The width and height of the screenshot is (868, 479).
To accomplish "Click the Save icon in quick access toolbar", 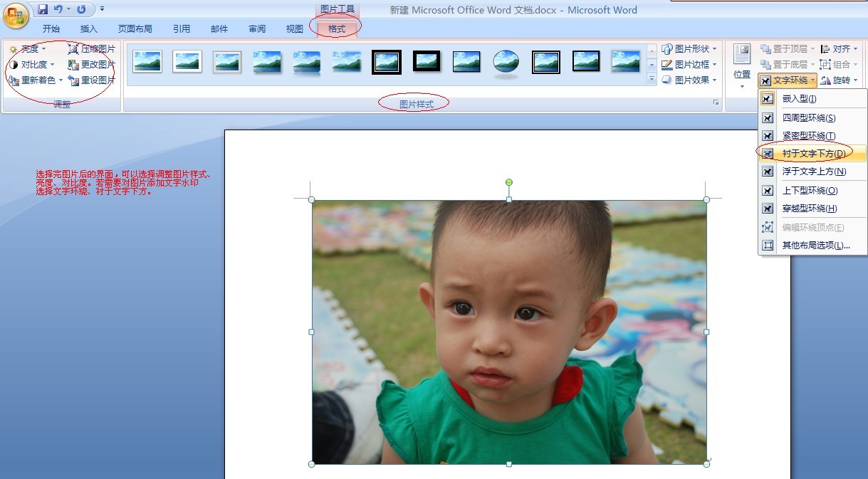I will tap(43, 9).
